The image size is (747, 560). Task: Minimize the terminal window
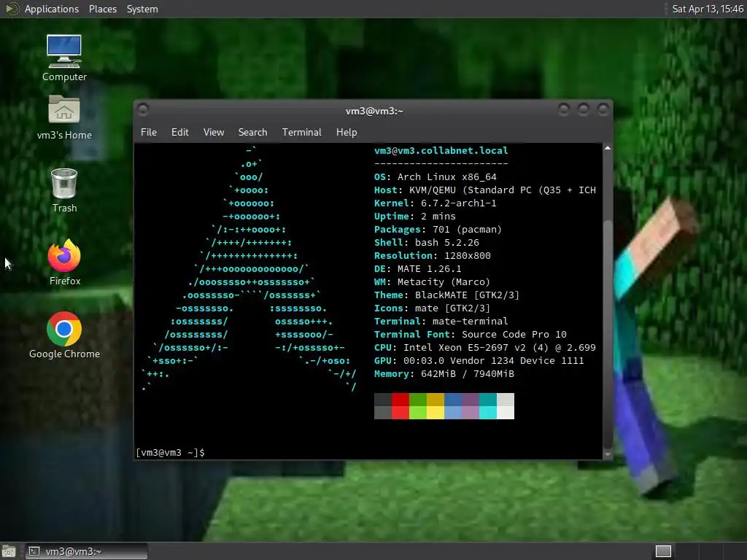pyautogui.click(x=564, y=109)
